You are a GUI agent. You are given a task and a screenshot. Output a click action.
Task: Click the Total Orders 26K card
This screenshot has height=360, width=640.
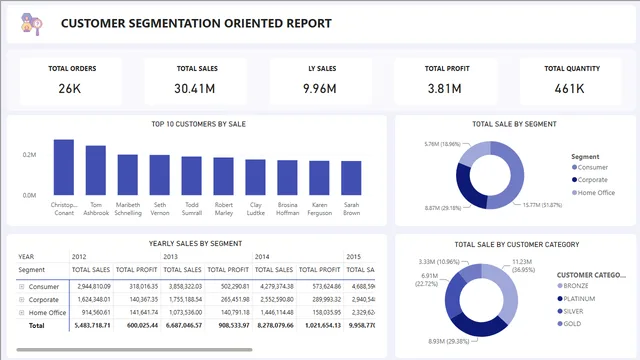[71, 80]
